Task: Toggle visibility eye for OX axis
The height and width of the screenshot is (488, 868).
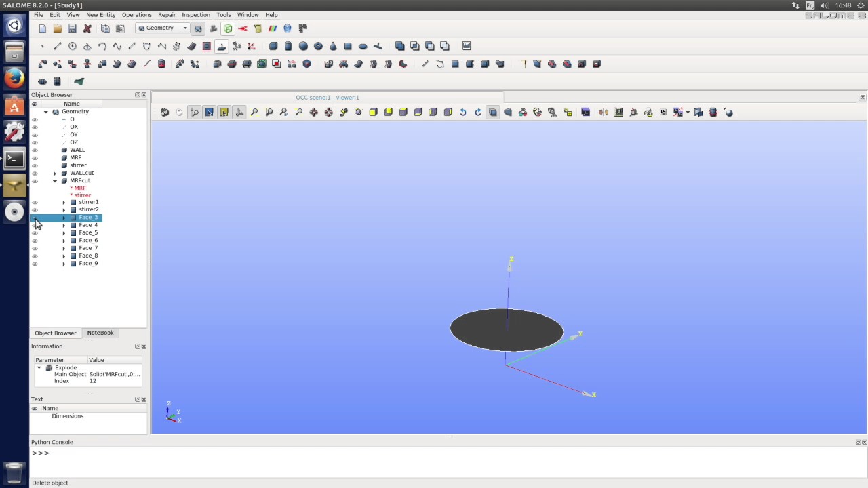Action: (x=35, y=127)
